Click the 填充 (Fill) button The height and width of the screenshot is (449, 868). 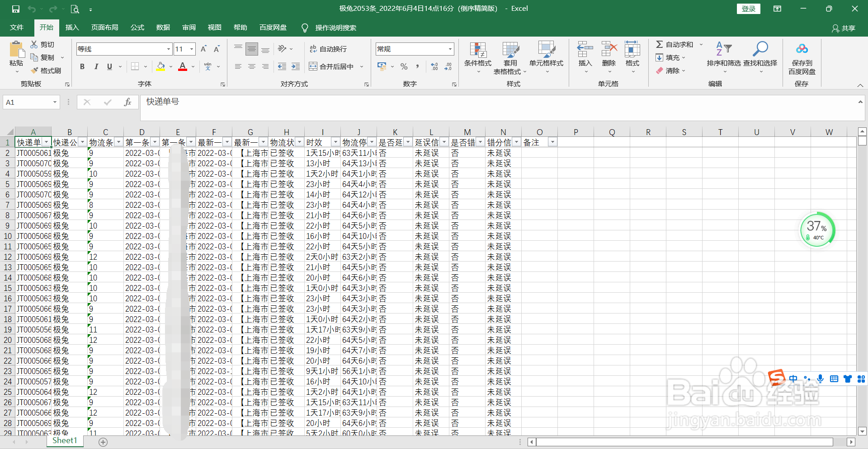(x=671, y=57)
